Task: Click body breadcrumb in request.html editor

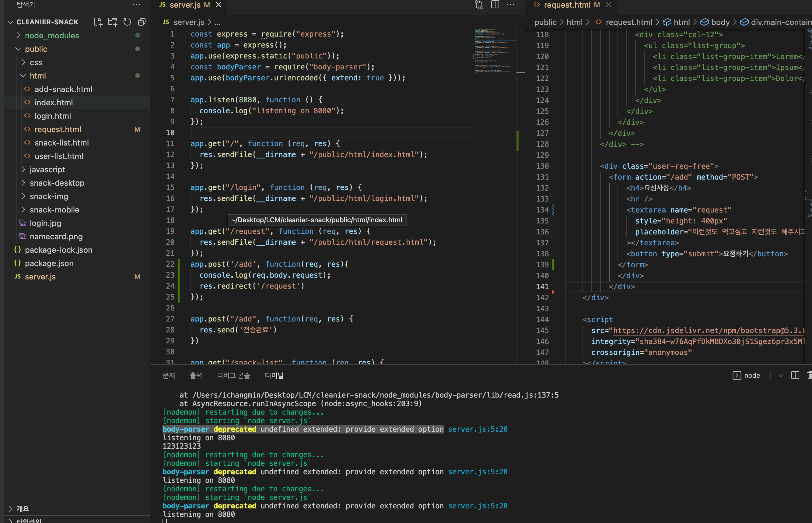Action: [720, 23]
